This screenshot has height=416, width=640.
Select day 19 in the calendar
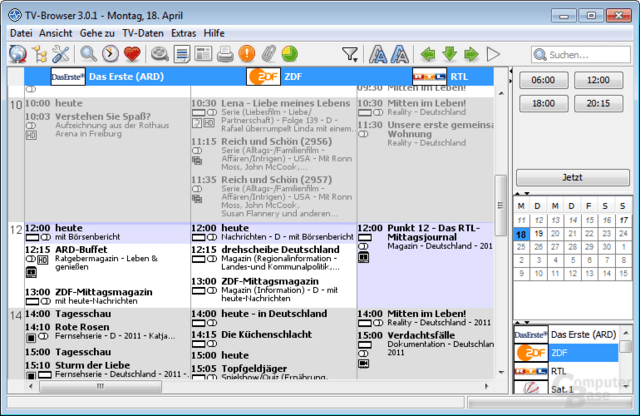click(539, 234)
